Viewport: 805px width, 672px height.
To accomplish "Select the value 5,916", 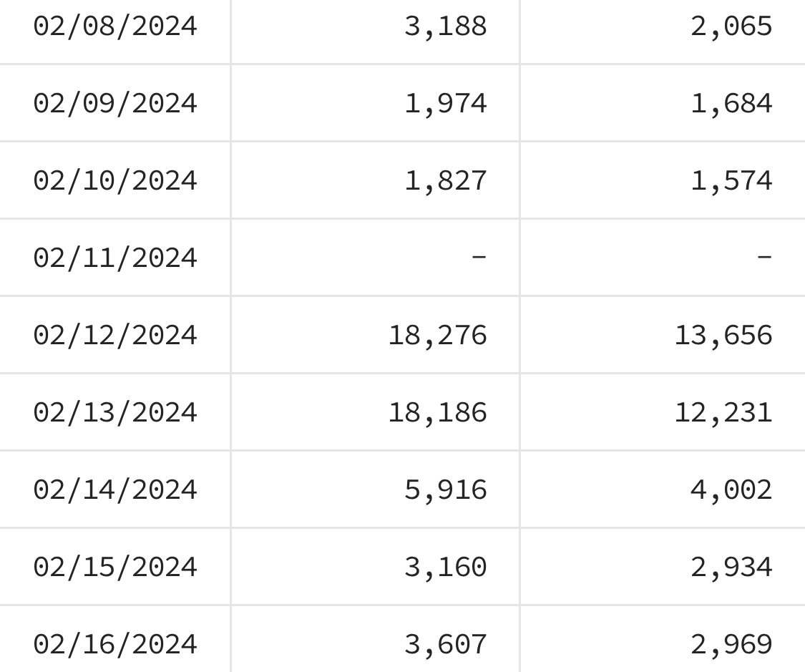I will click(x=446, y=490).
